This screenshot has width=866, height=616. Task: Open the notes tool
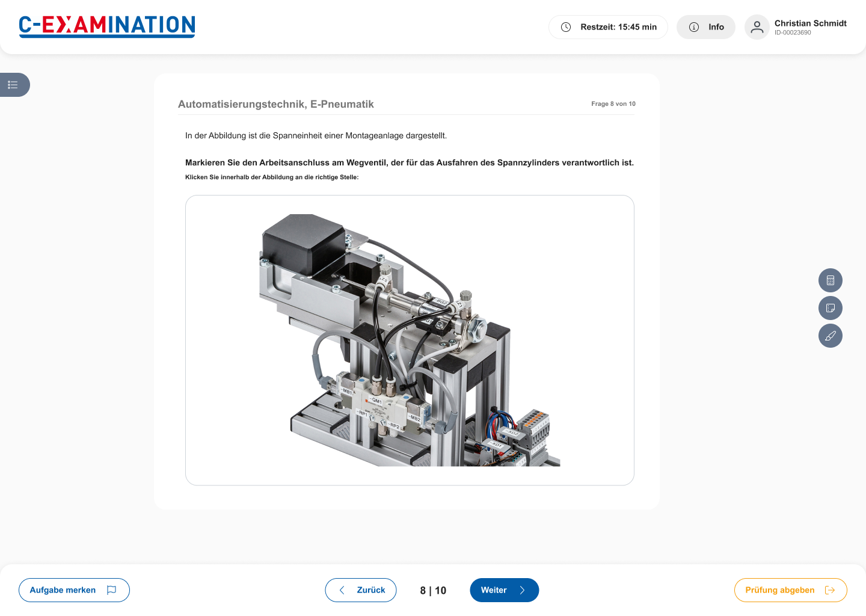(831, 308)
